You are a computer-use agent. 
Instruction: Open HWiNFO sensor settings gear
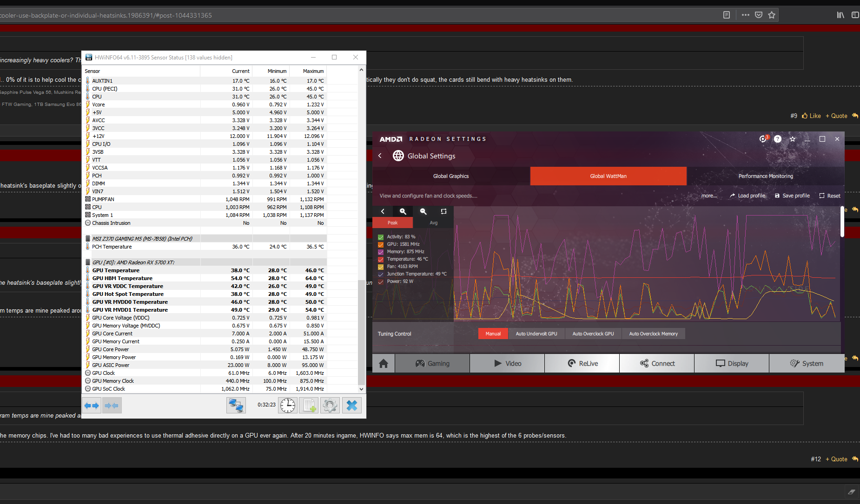pos(330,406)
